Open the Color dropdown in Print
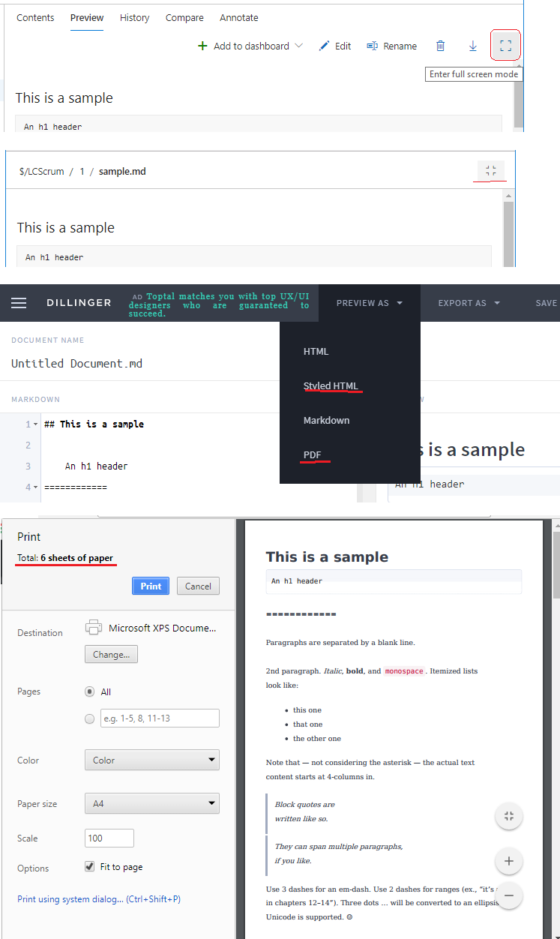The height and width of the screenshot is (939, 560). (152, 760)
